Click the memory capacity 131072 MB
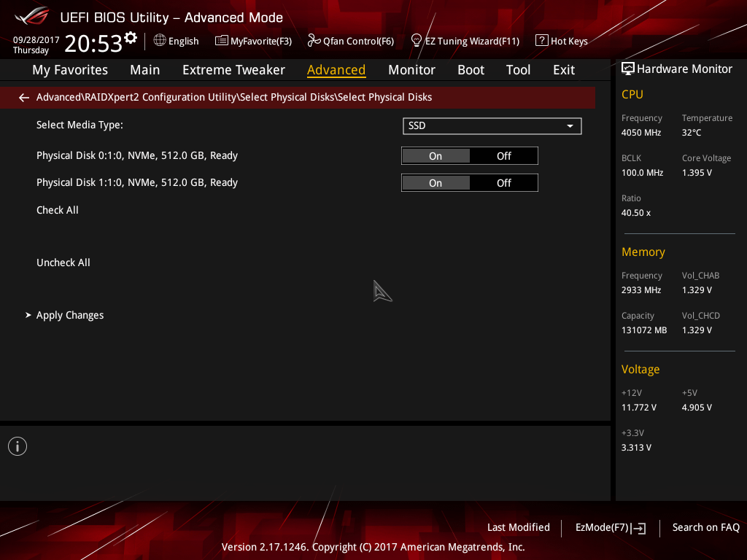The width and height of the screenshot is (747, 560). point(644,330)
